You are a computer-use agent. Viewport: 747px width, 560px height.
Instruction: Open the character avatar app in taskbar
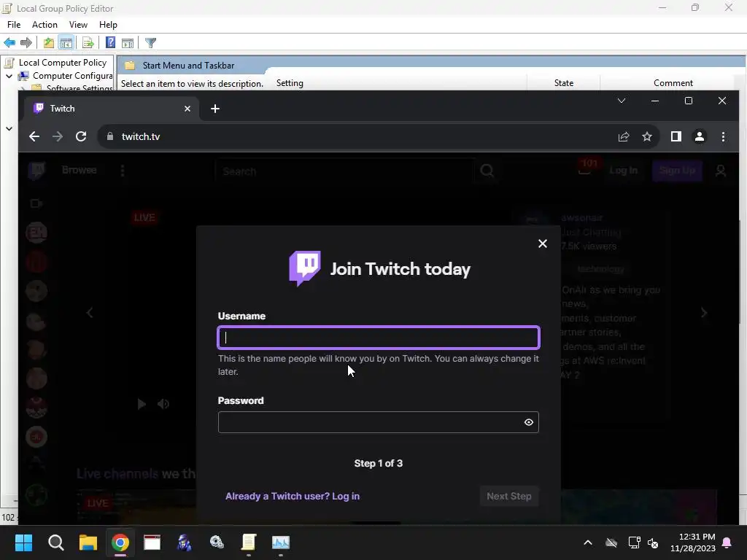click(x=185, y=542)
